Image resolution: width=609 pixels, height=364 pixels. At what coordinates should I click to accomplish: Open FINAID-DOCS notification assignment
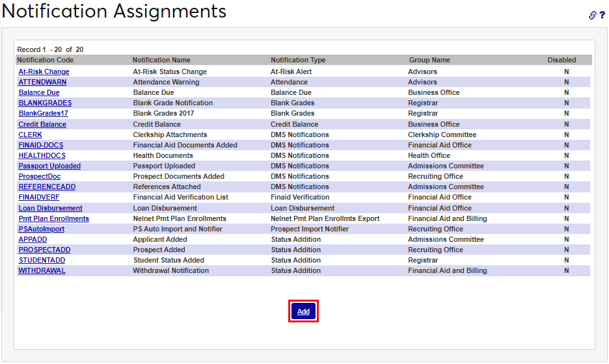tap(41, 145)
